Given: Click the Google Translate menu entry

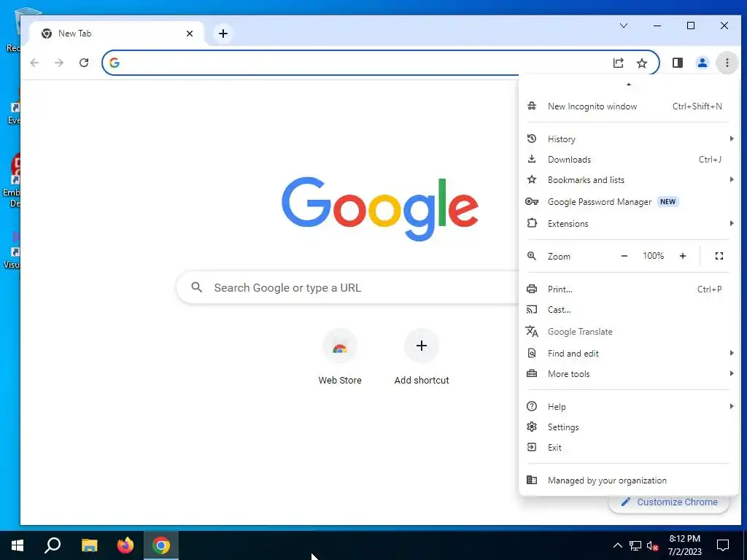Looking at the screenshot, I should coord(628,332).
